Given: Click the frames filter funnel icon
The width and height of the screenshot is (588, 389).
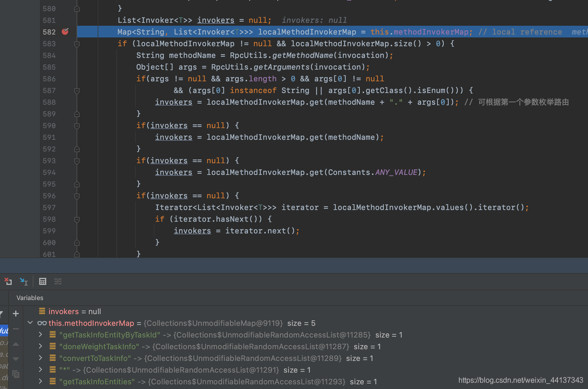Looking at the screenshot, I should pos(1,314).
